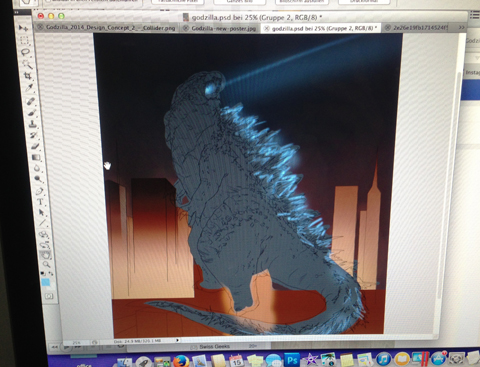Select the Brush tool
480x367 pixels.
point(31,113)
